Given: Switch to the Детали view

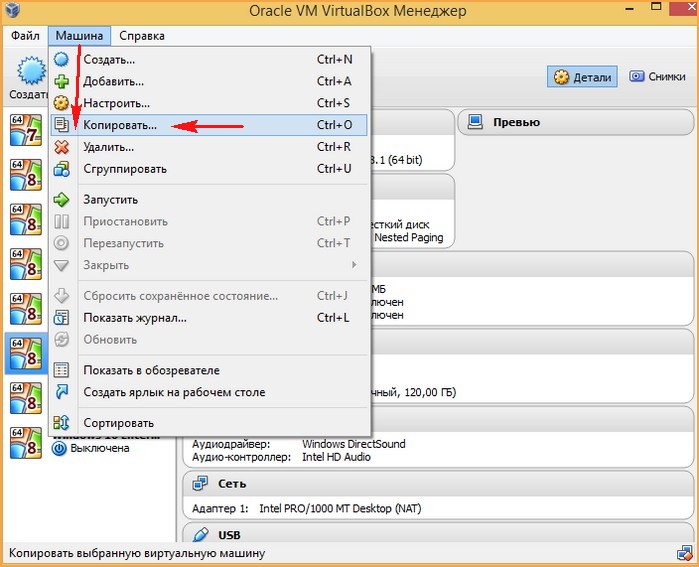Looking at the screenshot, I should [x=582, y=77].
